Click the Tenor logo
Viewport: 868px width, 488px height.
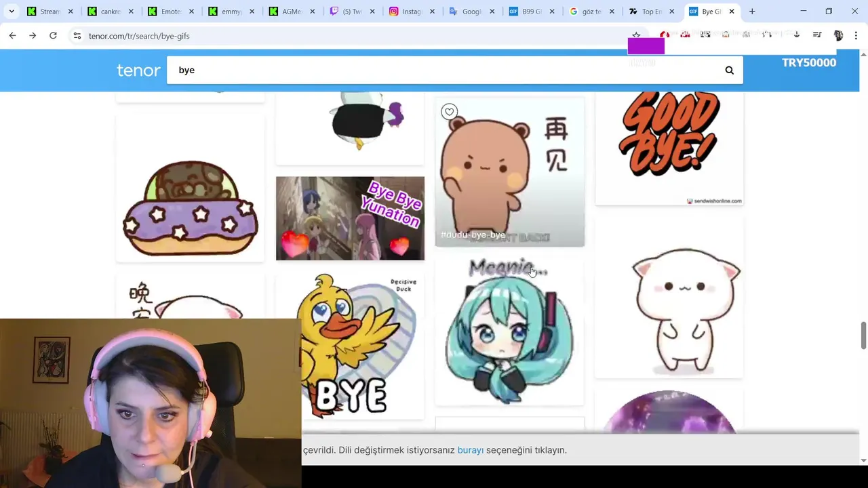[x=138, y=70]
